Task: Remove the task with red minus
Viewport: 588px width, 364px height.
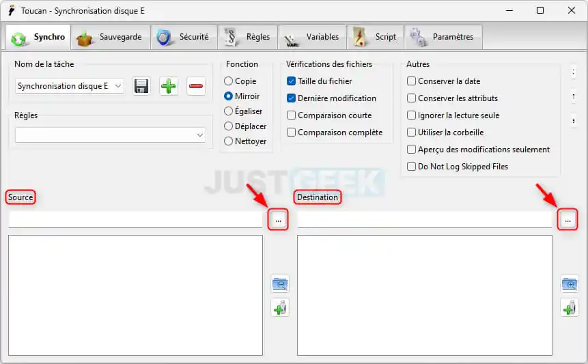Action: pos(196,86)
